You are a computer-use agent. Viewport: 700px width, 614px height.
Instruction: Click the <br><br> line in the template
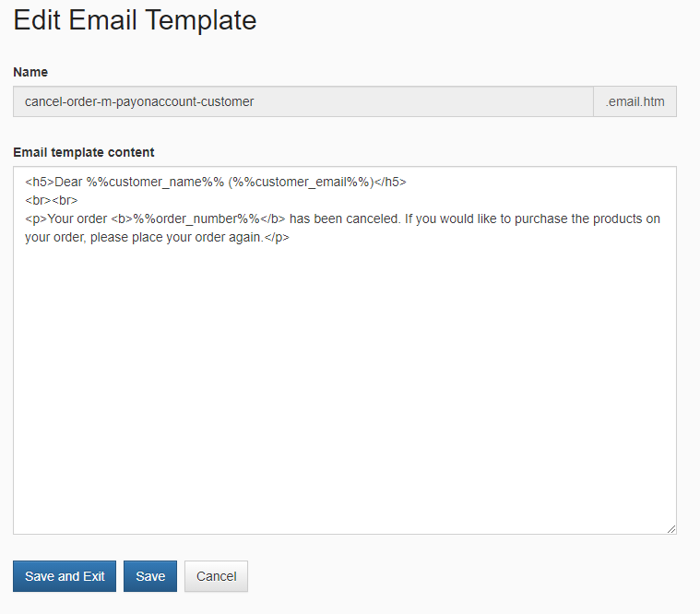[52, 200]
